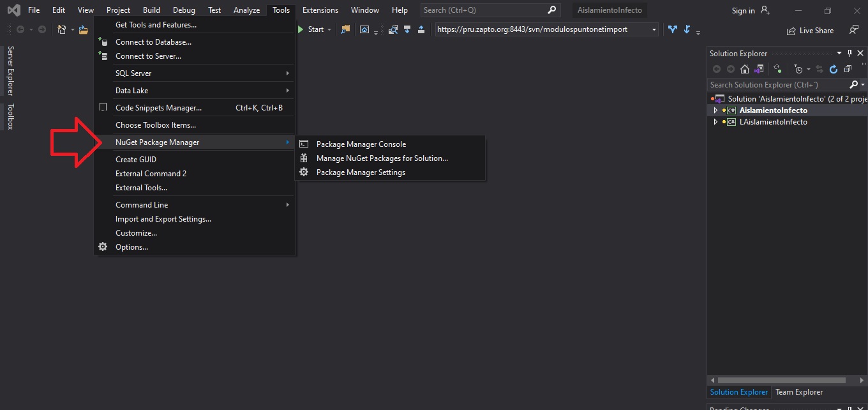Click the back navigation arrow in Solution Explorer
The width and height of the screenshot is (868, 410).
[x=717, y=69]
